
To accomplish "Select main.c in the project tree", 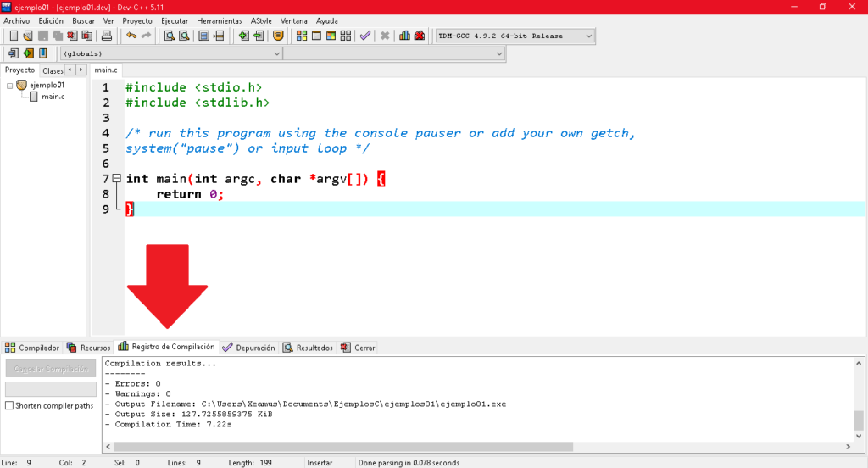I will pyautogui.click(x=53, y=97).
